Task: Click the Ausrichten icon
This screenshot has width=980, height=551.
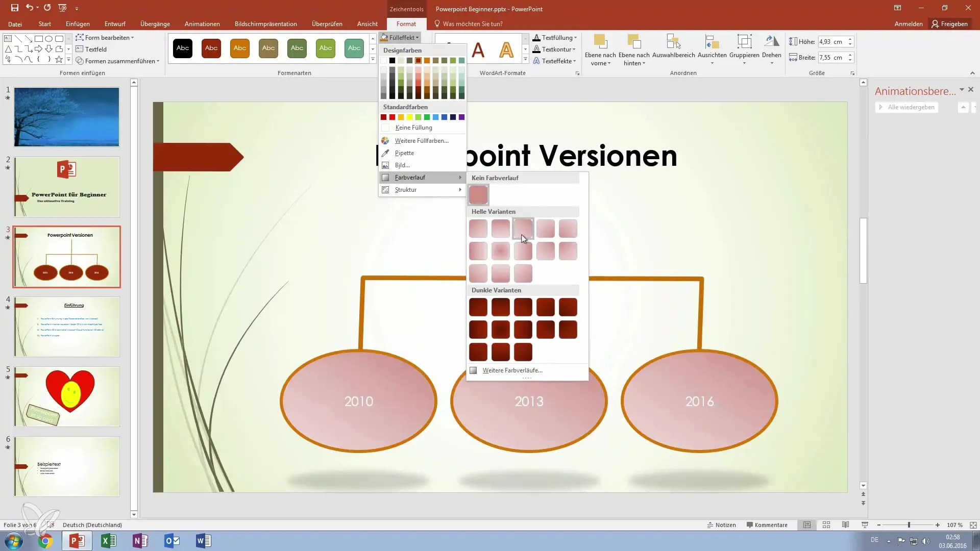Action: point(712,42)
